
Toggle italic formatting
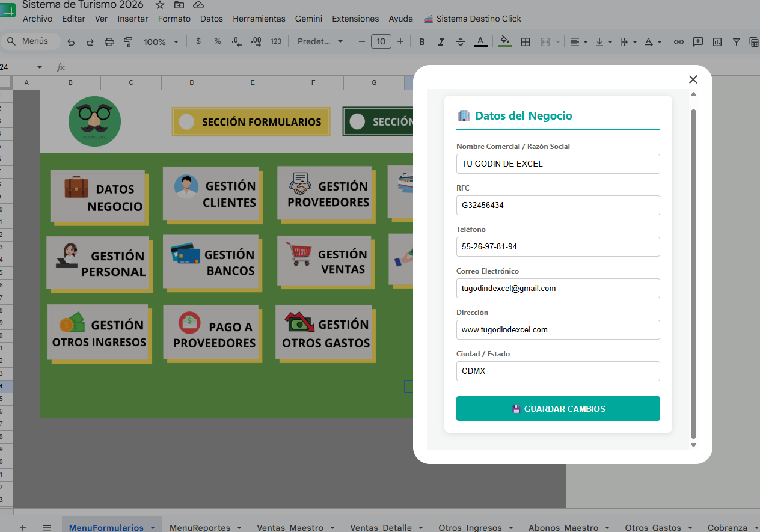coord(441,42)
